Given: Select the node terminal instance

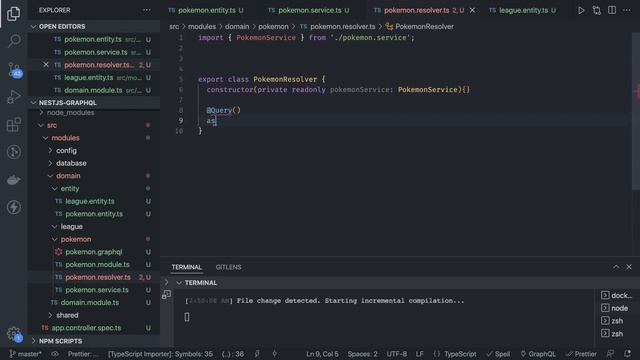Looking at the screenshot, I should point(615,308).
